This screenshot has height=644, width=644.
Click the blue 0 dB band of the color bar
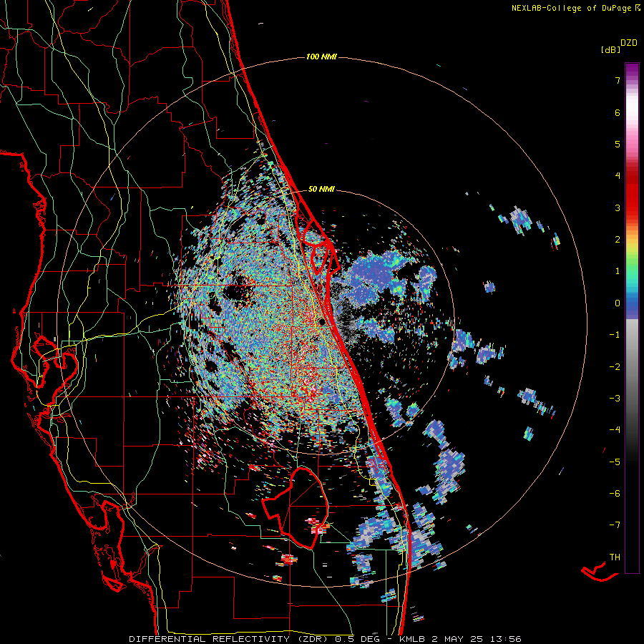[632, 305]
